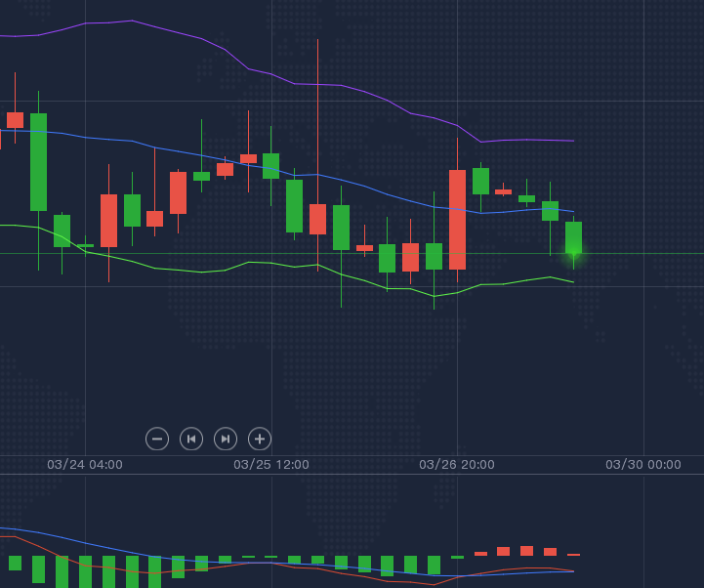Select the 03/24 04:00 time label
The image size is (704, 588).
point(85,465)
